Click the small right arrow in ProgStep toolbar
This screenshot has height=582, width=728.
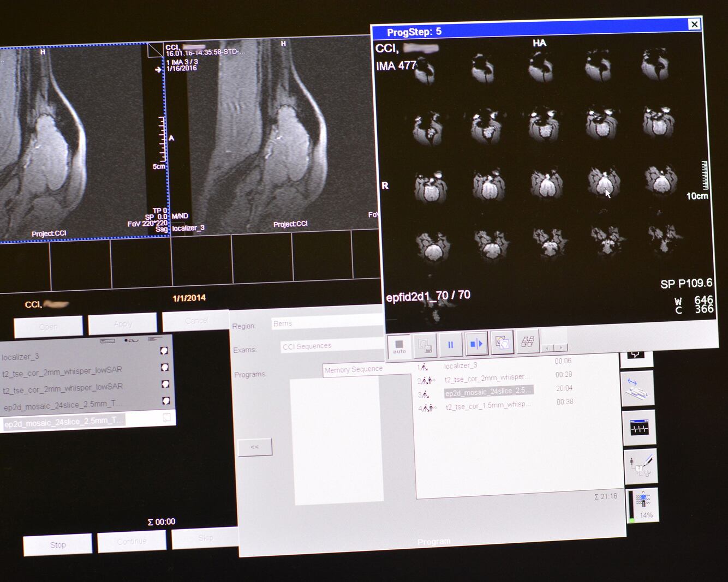click(x=561, y=347)
